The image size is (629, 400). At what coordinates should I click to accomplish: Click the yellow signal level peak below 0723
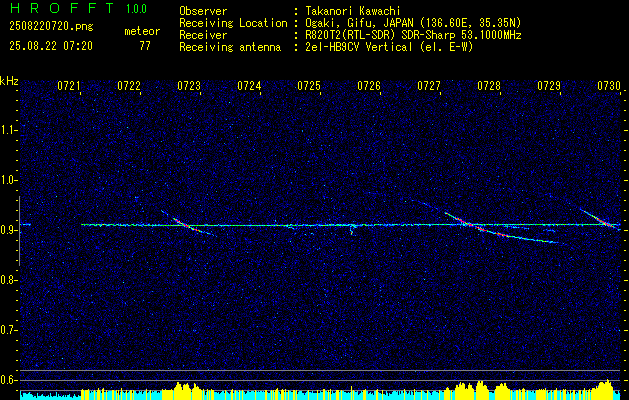(x=185, y=390)
